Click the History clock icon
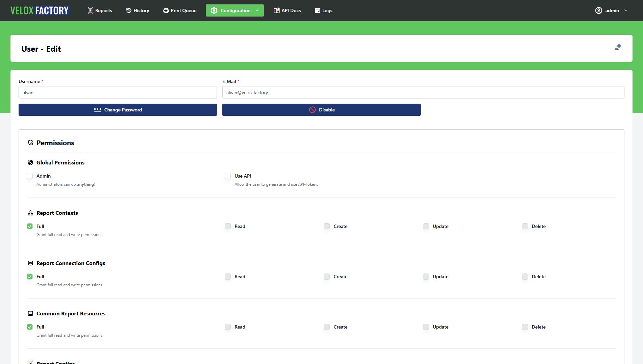643x364 pixels. point(129,10)
